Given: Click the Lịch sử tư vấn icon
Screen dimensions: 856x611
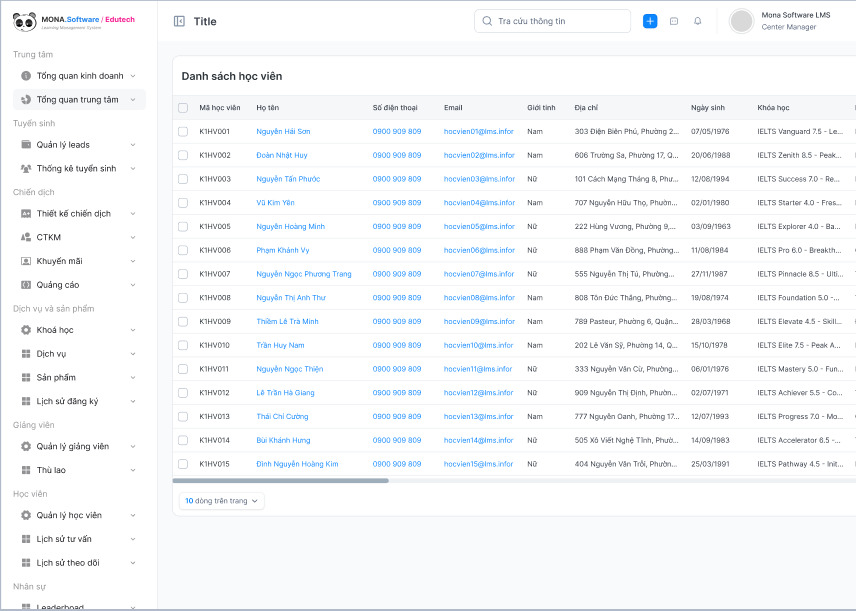Looking at the screenshot, I should click(x=26, y=539).
